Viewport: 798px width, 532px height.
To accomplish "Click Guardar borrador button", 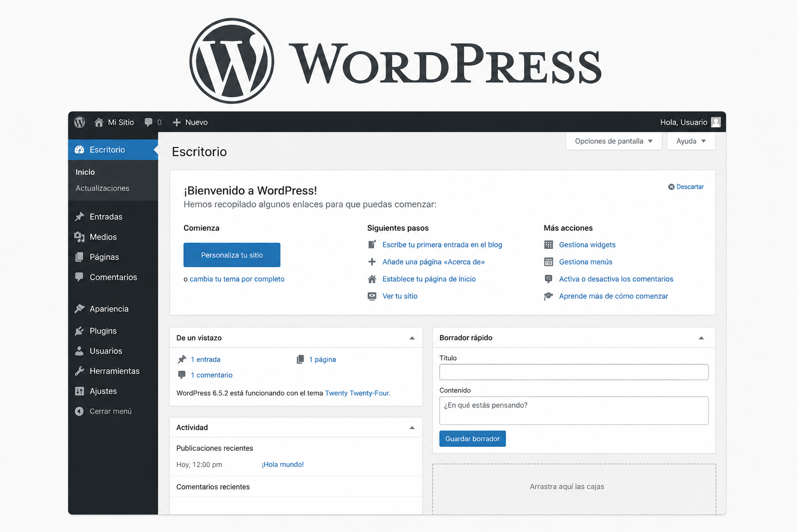I will point(472,439).
